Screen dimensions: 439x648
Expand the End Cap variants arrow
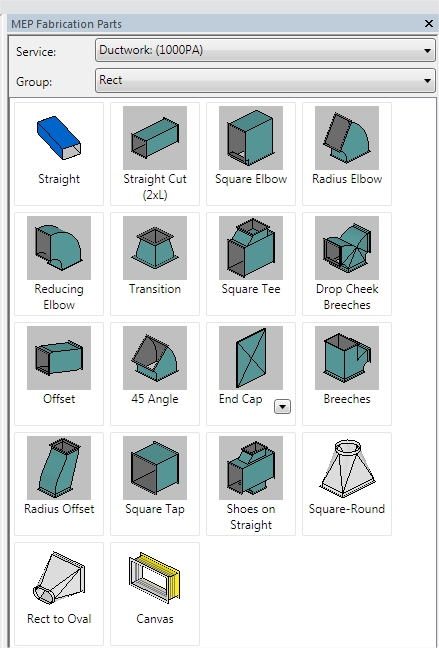282,407
